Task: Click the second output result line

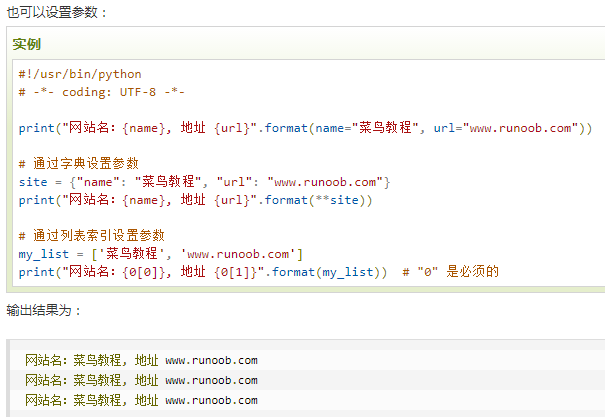Action: point(141,380)
